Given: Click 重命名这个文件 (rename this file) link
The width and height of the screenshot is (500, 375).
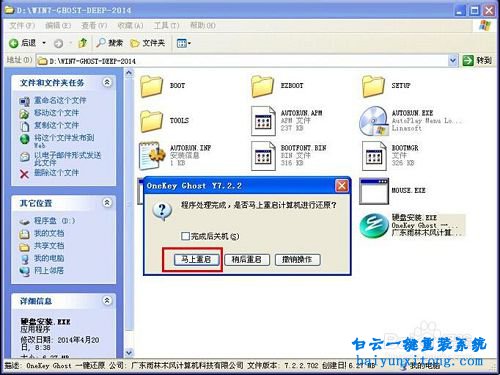Looking at the screenshot, I should point(60,100).
